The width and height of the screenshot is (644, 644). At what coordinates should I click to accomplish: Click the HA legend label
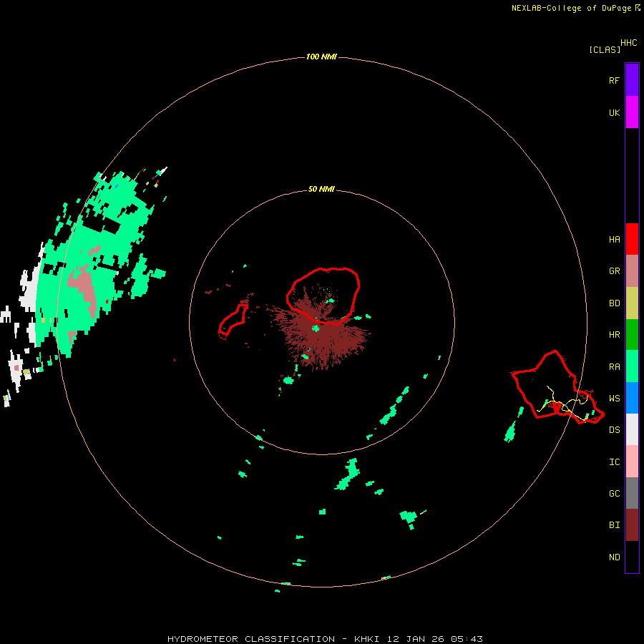click(615, 240)
